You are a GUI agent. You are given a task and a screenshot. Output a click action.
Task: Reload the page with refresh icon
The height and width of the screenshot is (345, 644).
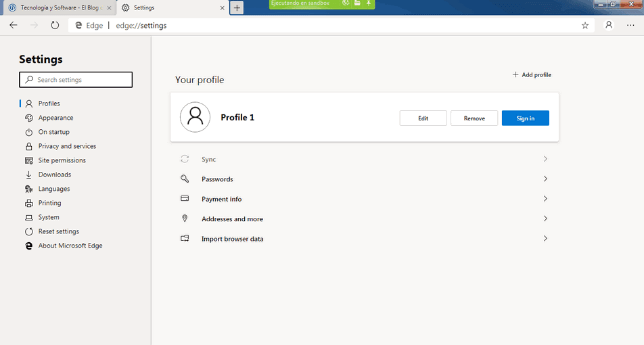(55, 26)
